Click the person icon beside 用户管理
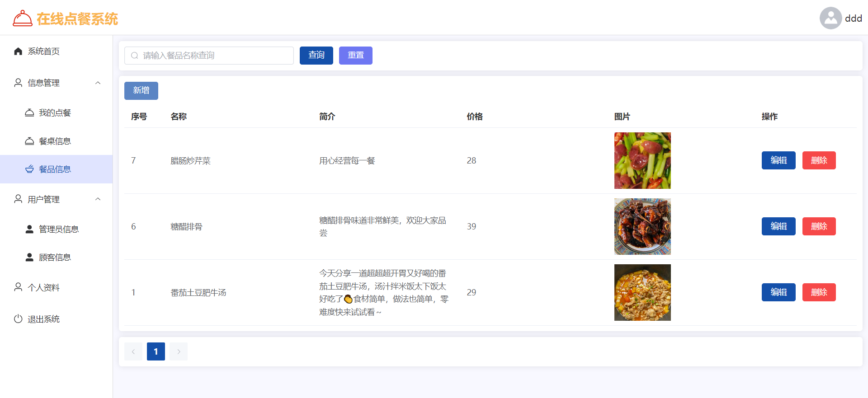This screenshot has width=868, height=398. (18, 199)
